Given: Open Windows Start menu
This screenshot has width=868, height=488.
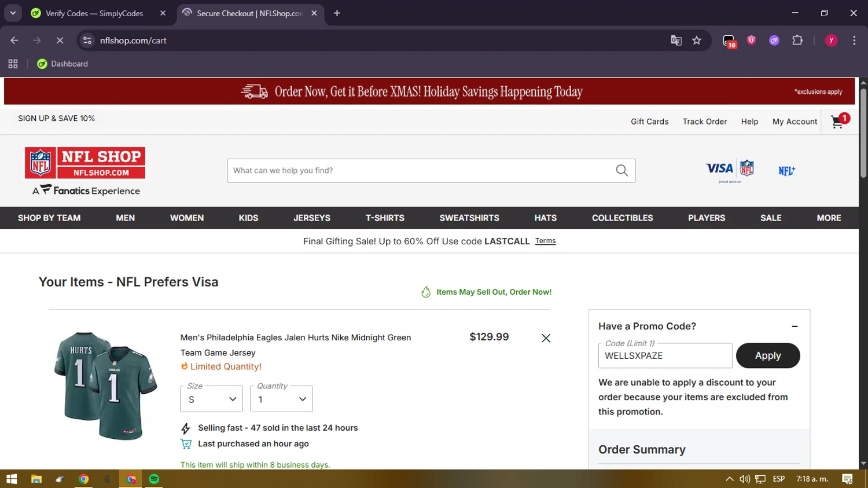Looking at the screenshot, I should click(x=12, y=479).
